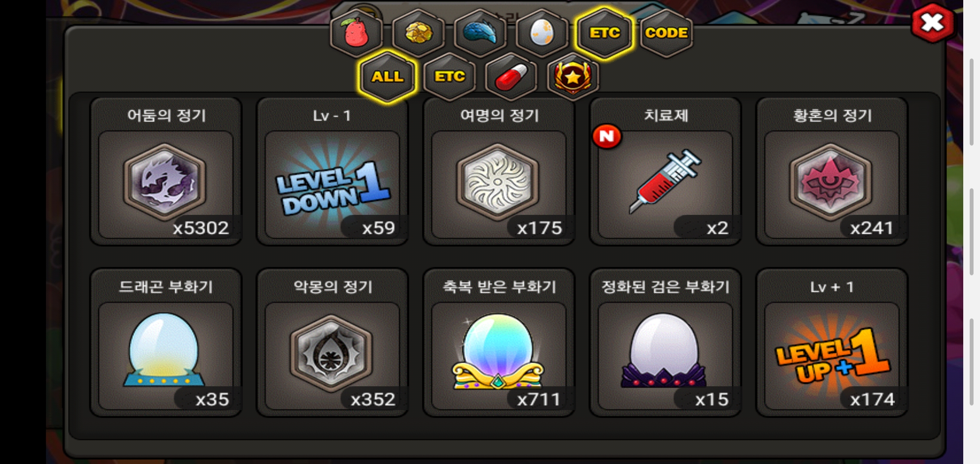The height and width of the screenshot is (464, 980).
Task: Select the 황혼의 정기 pink emblem
Action: click(832, 172)
